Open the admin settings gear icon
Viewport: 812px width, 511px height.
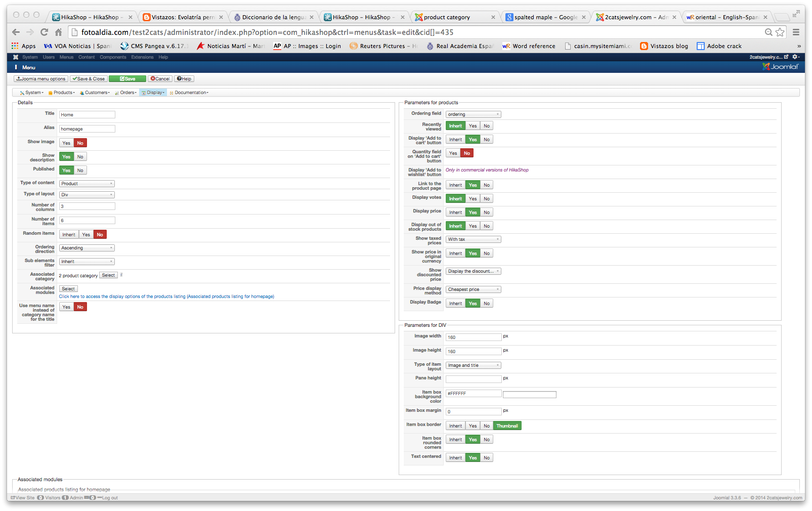[x=795, y=57]
